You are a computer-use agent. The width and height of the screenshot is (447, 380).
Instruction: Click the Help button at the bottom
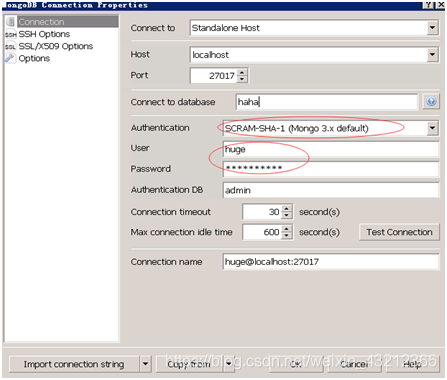[x=412, y=364]
